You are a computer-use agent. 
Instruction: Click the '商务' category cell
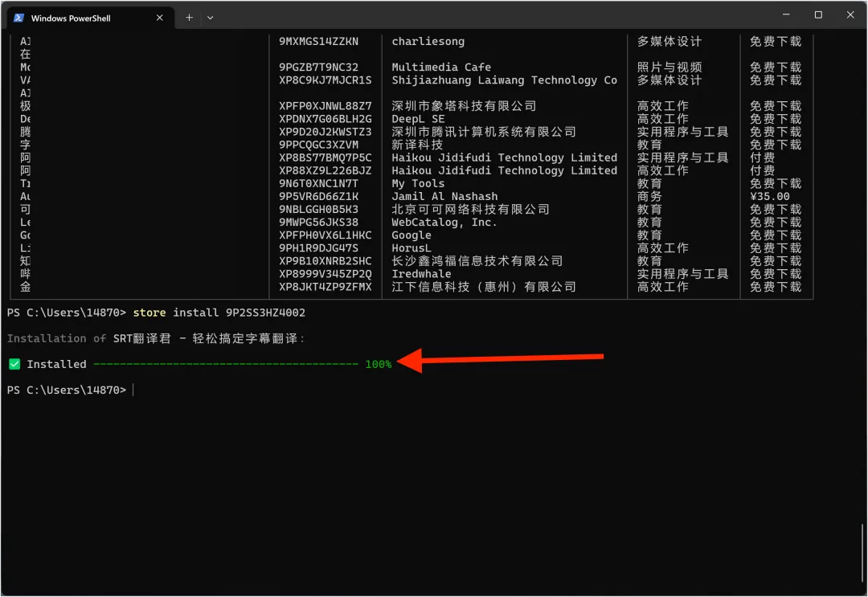[x=649, y=196]
